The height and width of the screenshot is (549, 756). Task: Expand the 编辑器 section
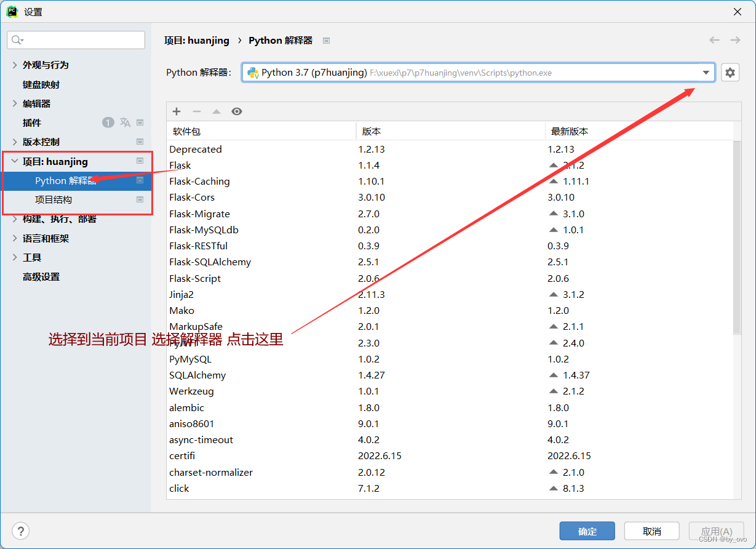[15, 103]
